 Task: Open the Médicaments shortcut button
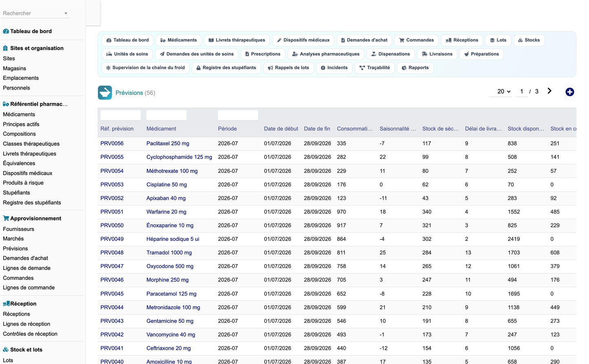point(179,40)
